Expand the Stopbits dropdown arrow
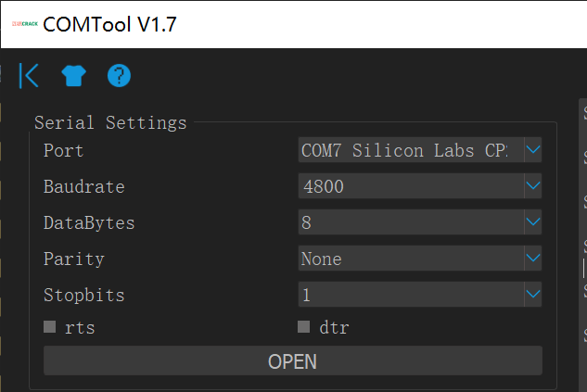587x392 pixels. (x=532, y=295)
